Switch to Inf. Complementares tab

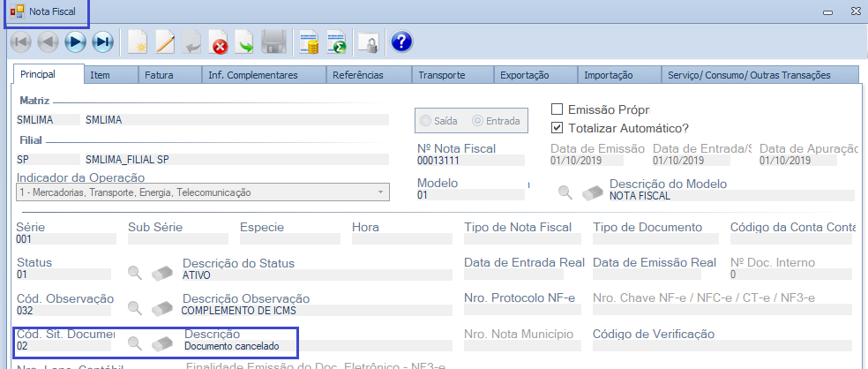point(264,75)
